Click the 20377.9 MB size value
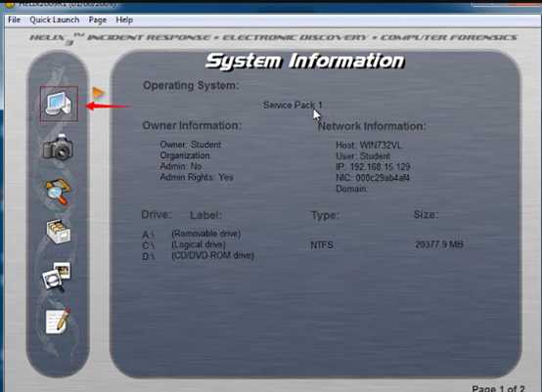This screenshot has width=542, height=392. coord(439,244)
